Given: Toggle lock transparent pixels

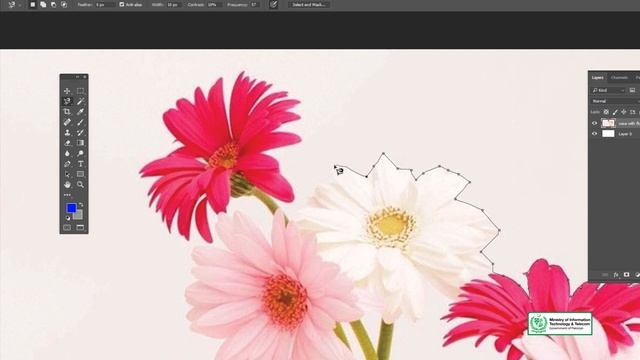Looking at the screenshot, I should tap(606, 112).
